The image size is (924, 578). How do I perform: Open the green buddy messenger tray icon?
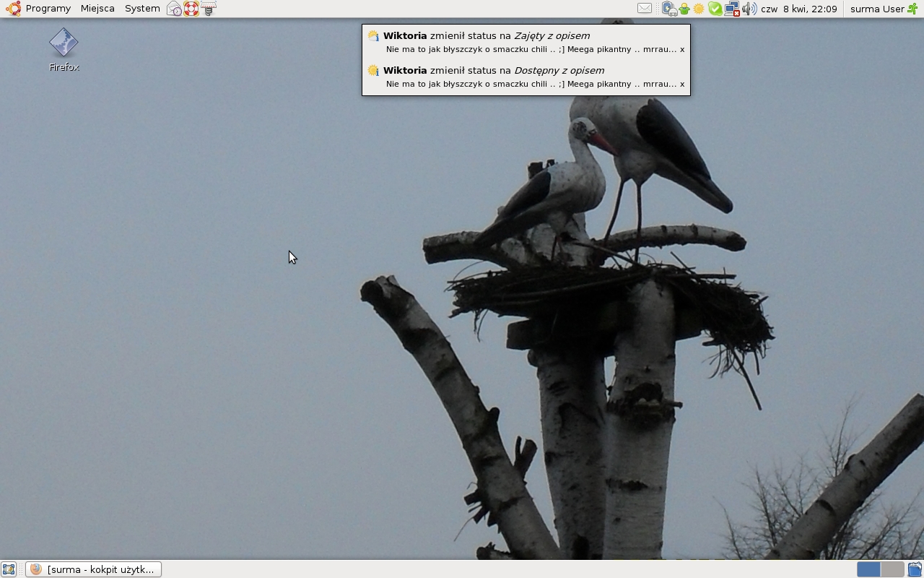[684, 9]
